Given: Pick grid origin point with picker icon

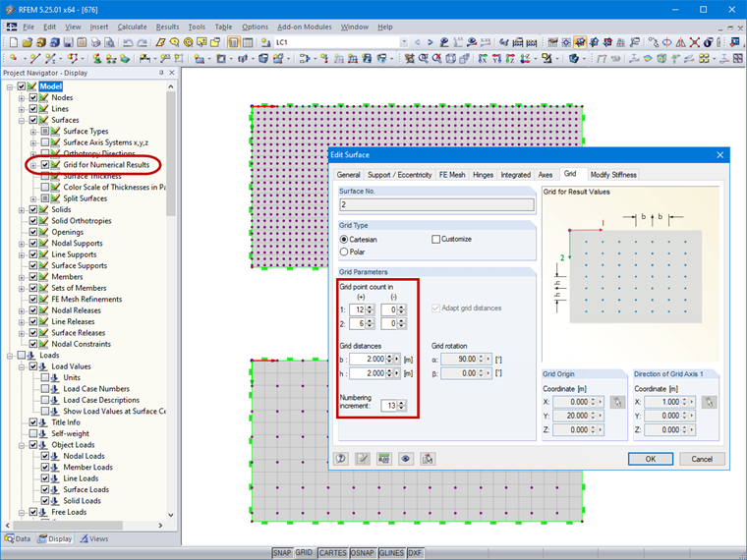Looking at the screenshot, I should click(x=617, y=402).
